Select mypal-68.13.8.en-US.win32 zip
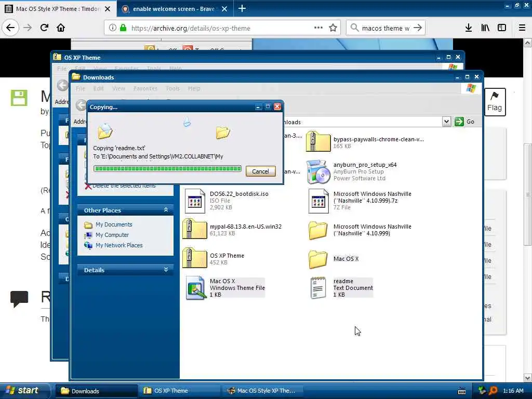Viewport: 532px width, 399px height. (x=232, y=229)
